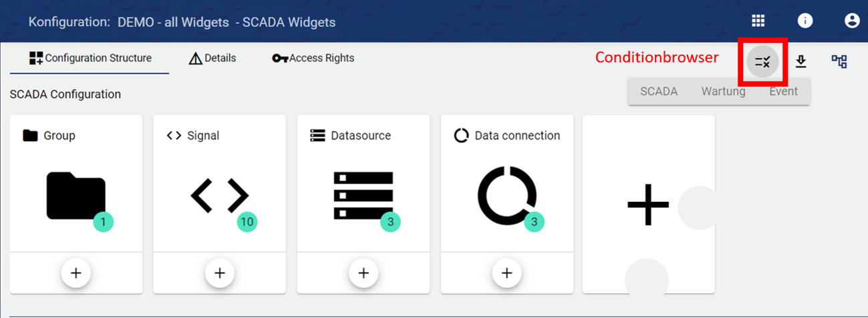The image size is (868, 318).
Task: Click the large Group folder icon
Action: point(76,196)
